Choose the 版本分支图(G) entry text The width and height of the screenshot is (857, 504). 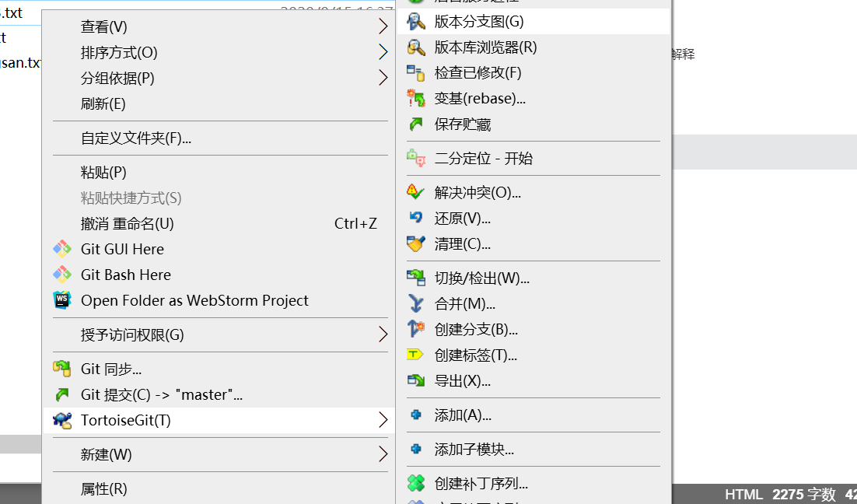point(479,21)
